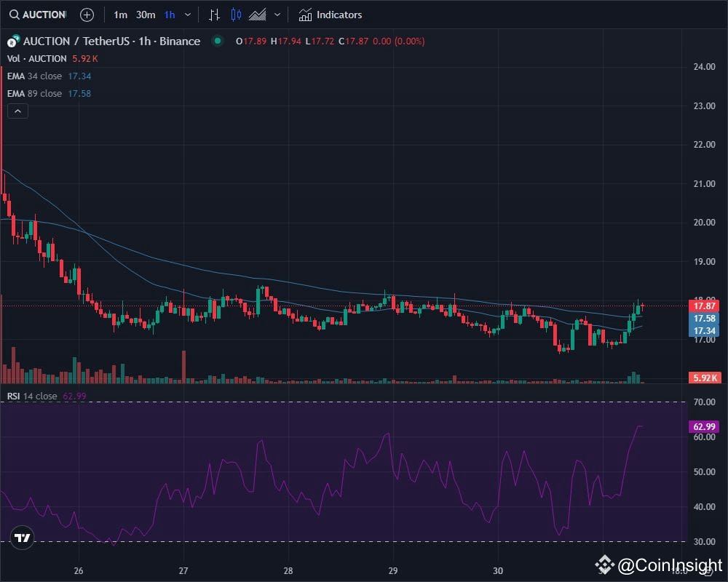The image size is (728, 582).
Task: Click the EMA 89 close legend
Action: 49,94
